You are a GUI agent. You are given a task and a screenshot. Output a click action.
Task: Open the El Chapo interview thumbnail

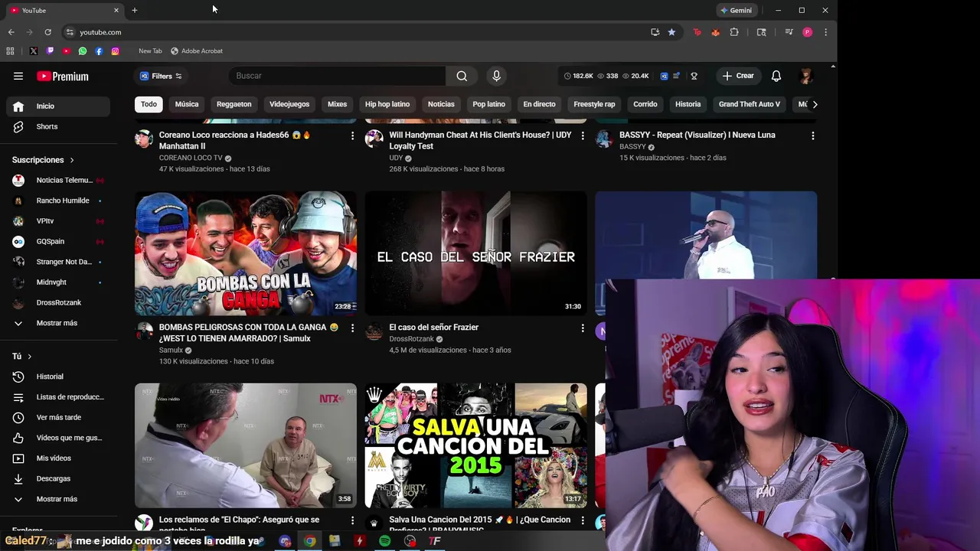pyautogui.click(x=246, y=445)
